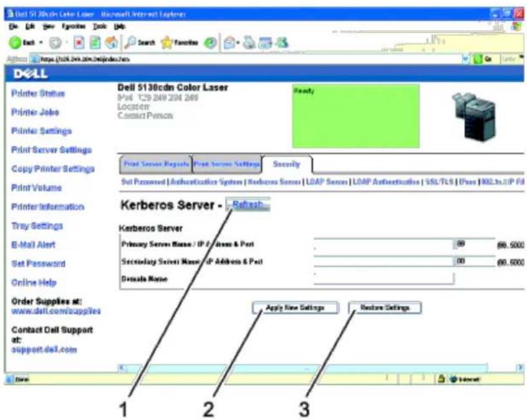Go to browser Home page icon
527x420 pixels.
[112, 43]
